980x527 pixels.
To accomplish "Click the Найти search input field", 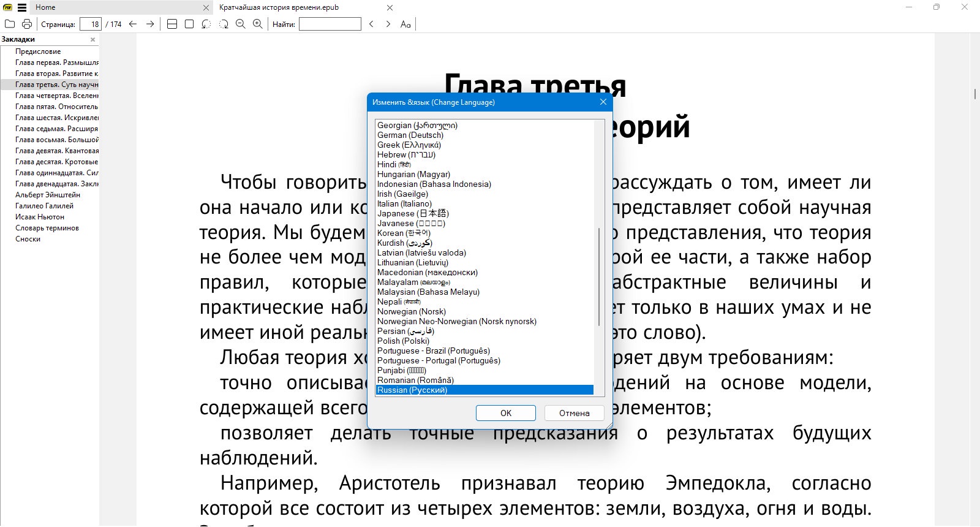I will [x=330, y=24].
